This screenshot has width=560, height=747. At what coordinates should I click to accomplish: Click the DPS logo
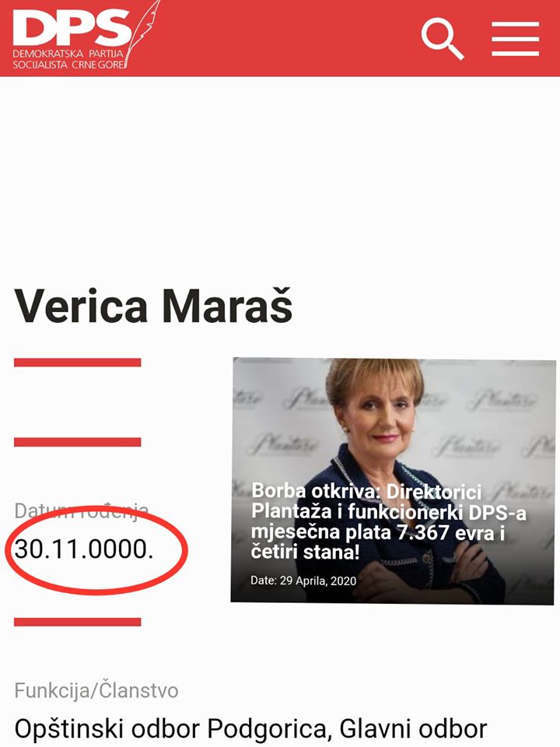coord(86,36)
